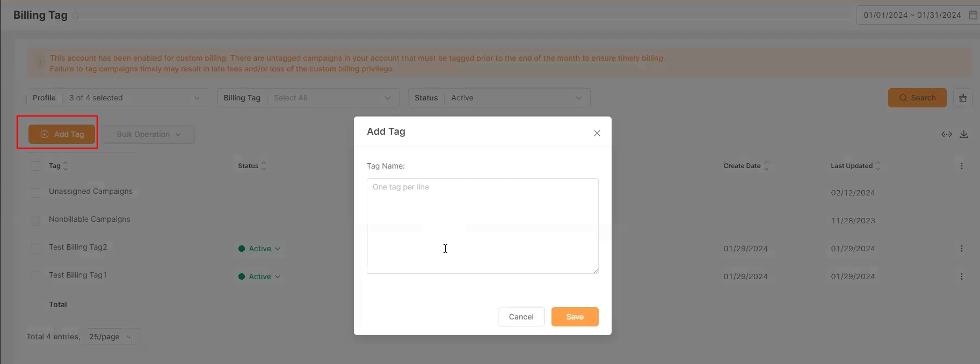Change the 25/page entries dropdown
This screenshot has height=364, width=980.
111,337
